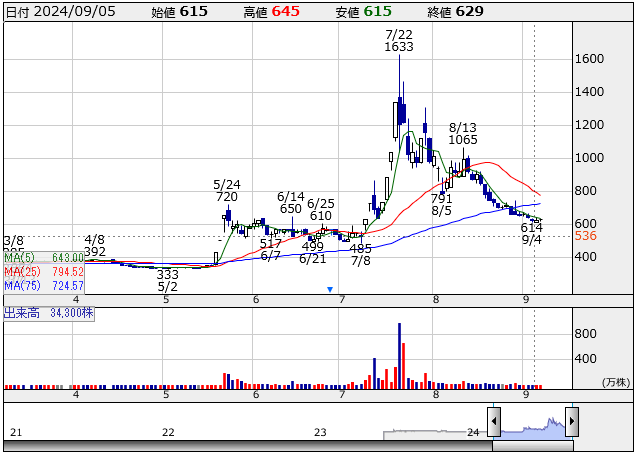Click the blue triangle marker below the chart
637x453 pixels.
pos(330,289)
